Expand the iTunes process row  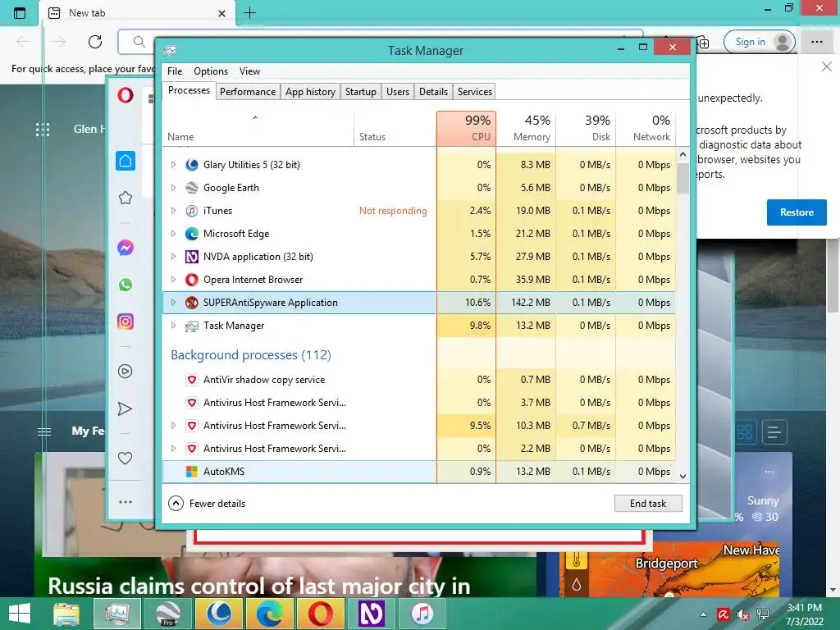173,211
